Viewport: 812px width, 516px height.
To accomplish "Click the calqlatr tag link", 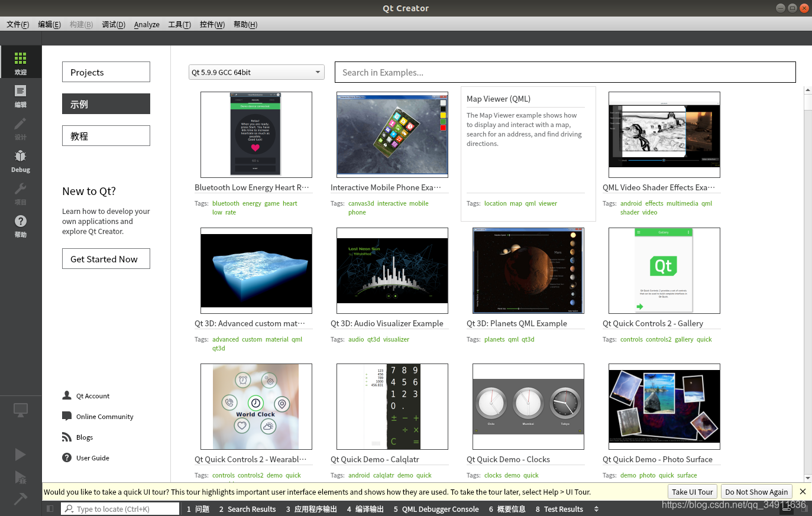I will (x=383, y=475).
